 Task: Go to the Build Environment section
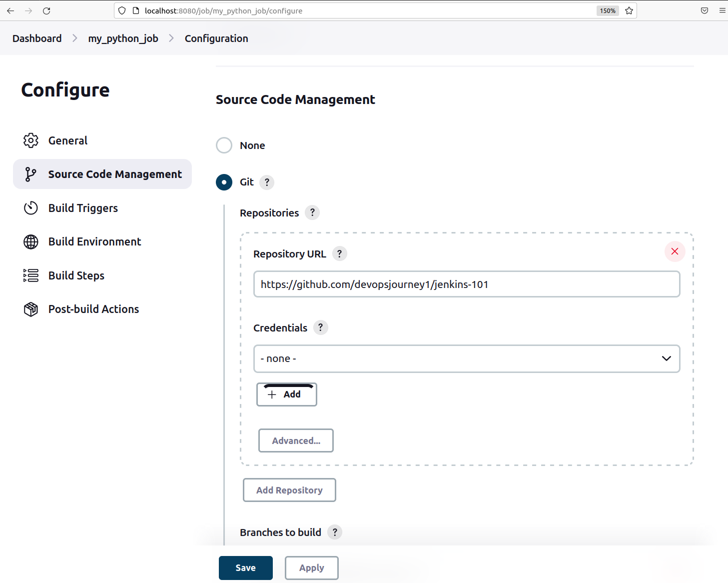coord(102,241)
